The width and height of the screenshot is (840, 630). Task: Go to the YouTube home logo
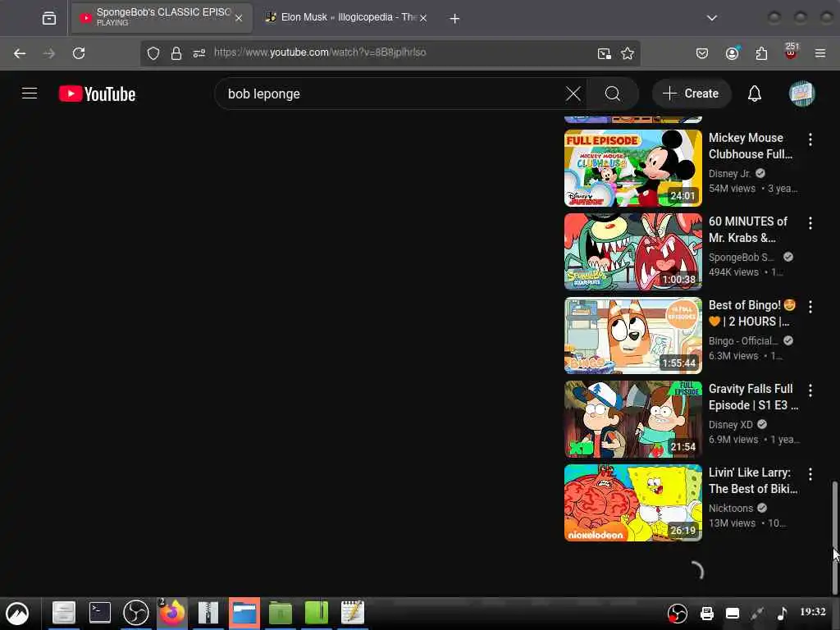(97, 94)
